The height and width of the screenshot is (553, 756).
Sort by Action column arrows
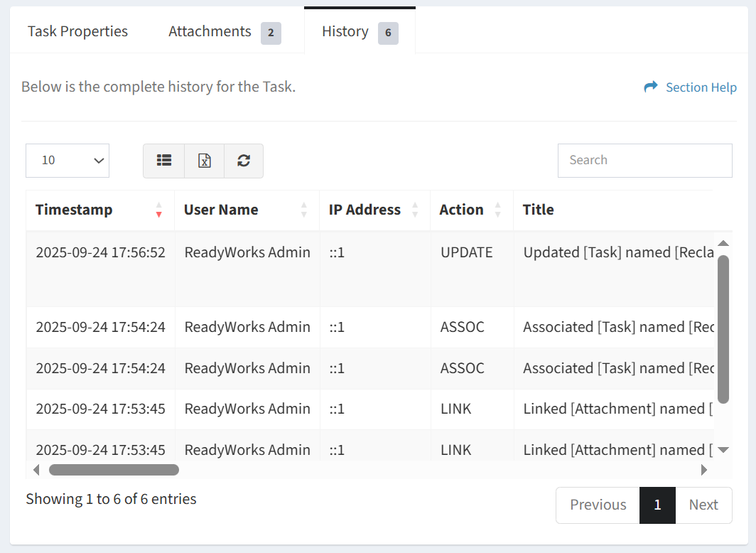pyautogui.click(x=498, y=210)
